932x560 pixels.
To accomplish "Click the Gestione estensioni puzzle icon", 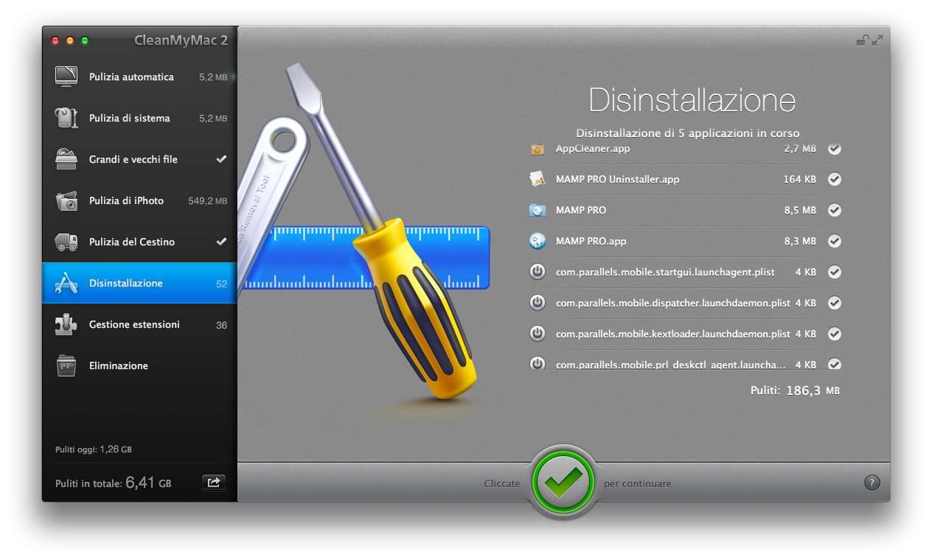I will 66,324.
